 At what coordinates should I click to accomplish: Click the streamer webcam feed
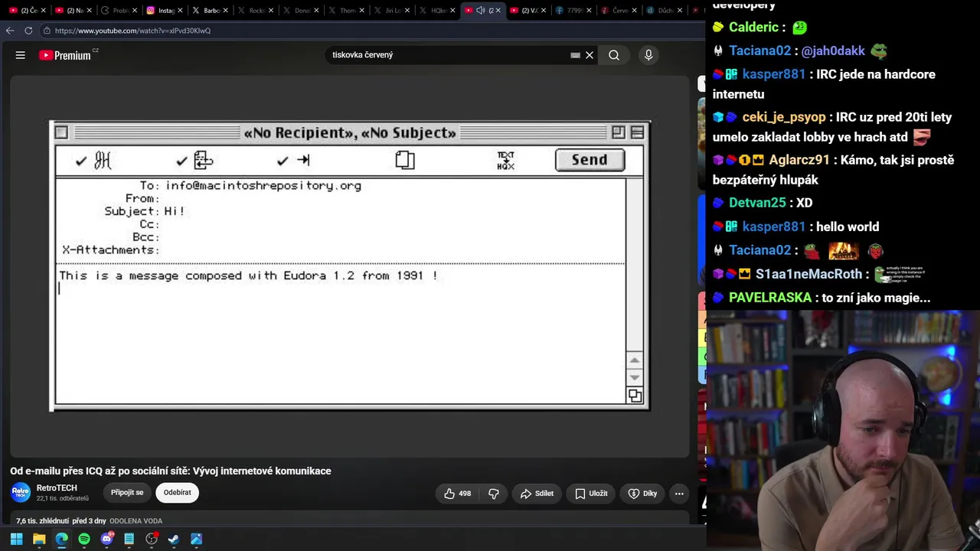coord(842,430)
